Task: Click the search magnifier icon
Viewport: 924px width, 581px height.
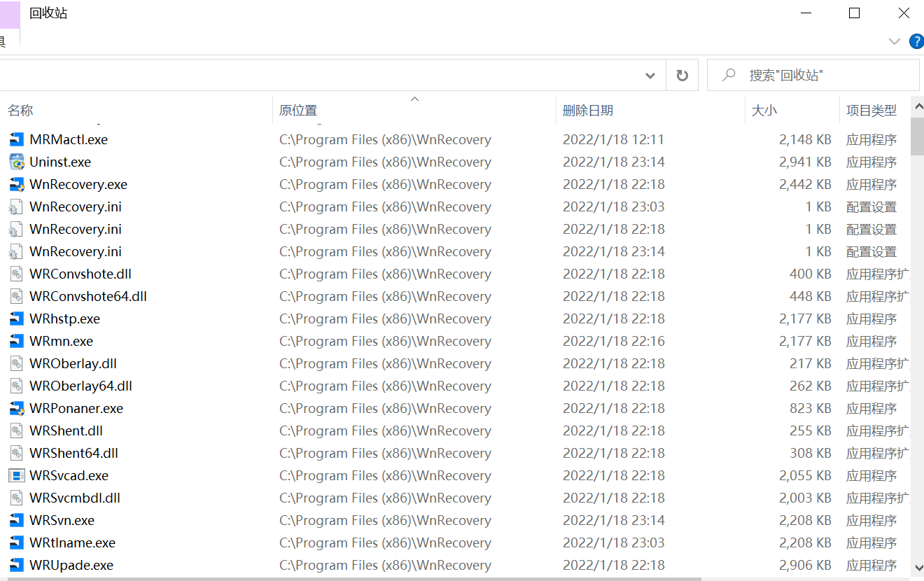Action: coord(729,74)
